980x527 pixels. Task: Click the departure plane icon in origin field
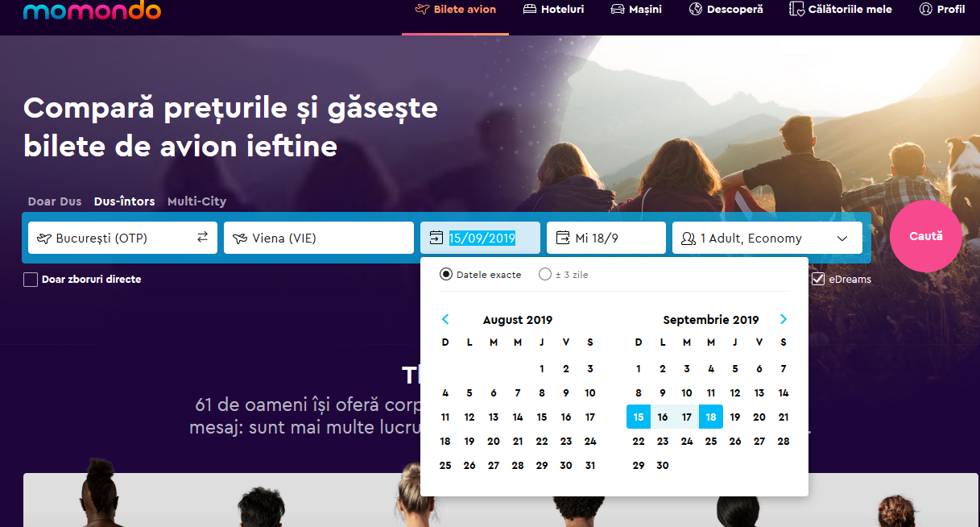pyautogui.click(x=43, y=239)
